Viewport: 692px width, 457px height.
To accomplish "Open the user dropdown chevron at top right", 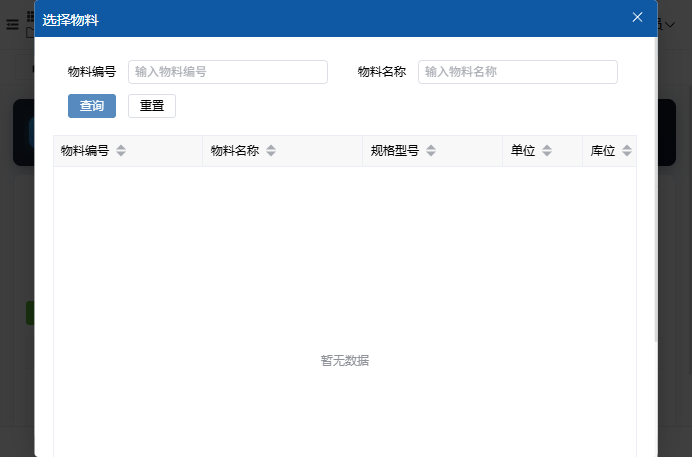I will click(670, 25).
